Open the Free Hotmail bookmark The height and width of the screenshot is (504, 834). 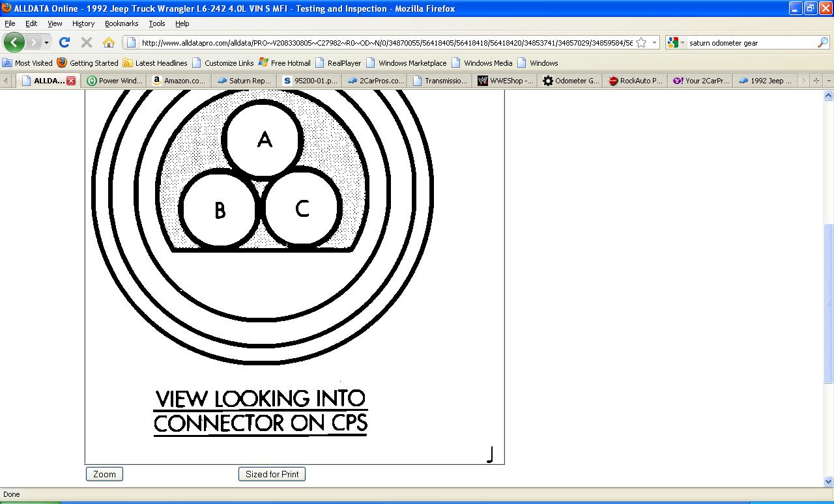tap(285, 63)
